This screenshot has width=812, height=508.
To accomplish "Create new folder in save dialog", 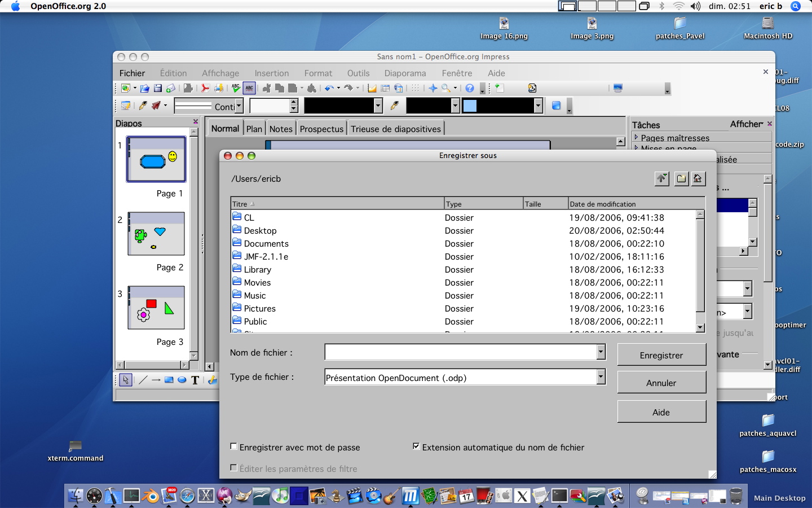I will coord(682,178).
